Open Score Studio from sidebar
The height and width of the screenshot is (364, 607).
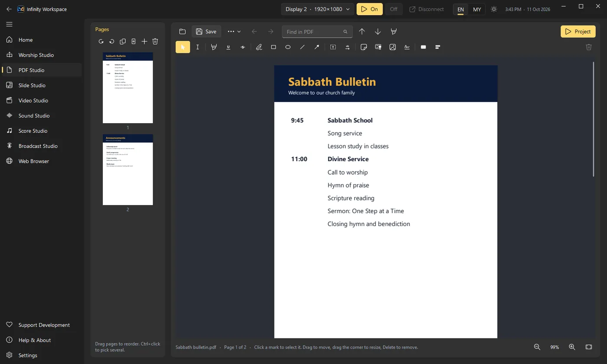42,131
